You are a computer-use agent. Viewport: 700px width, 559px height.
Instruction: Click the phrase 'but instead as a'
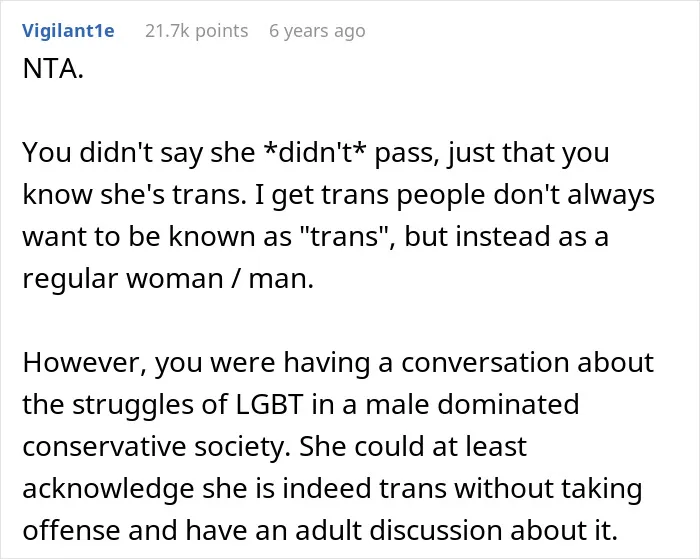(506, 236)
